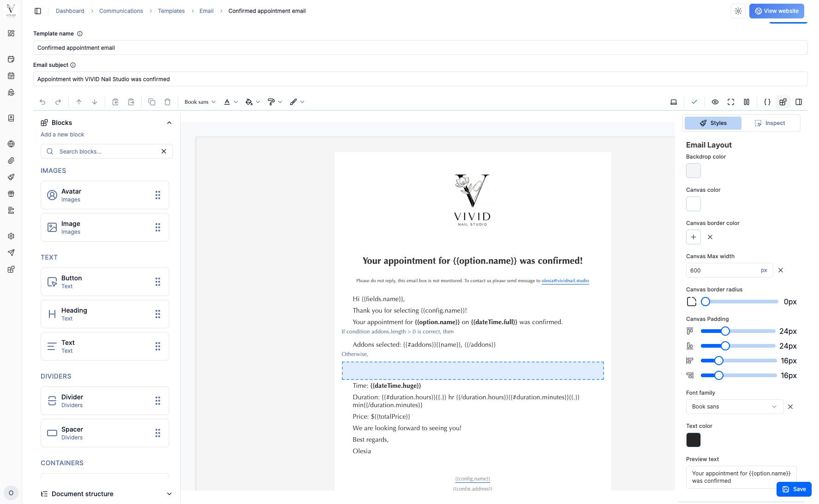This screenshot has width=819, height=504.
Task: Click the View website button
Action: tap(777, 11)
